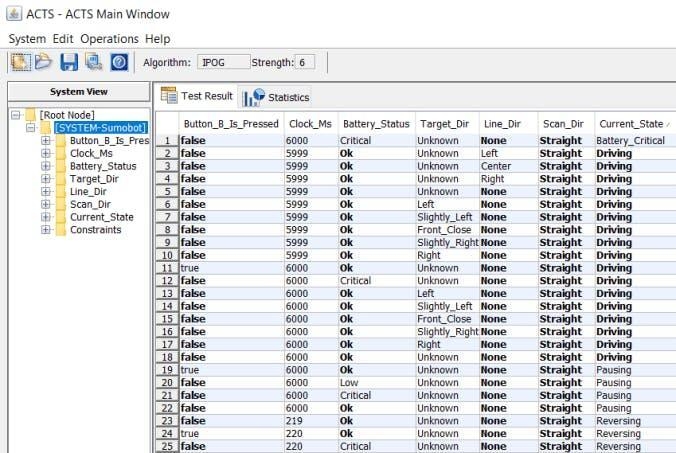
Task: Open the Operations menu
Action: [110, 39]
